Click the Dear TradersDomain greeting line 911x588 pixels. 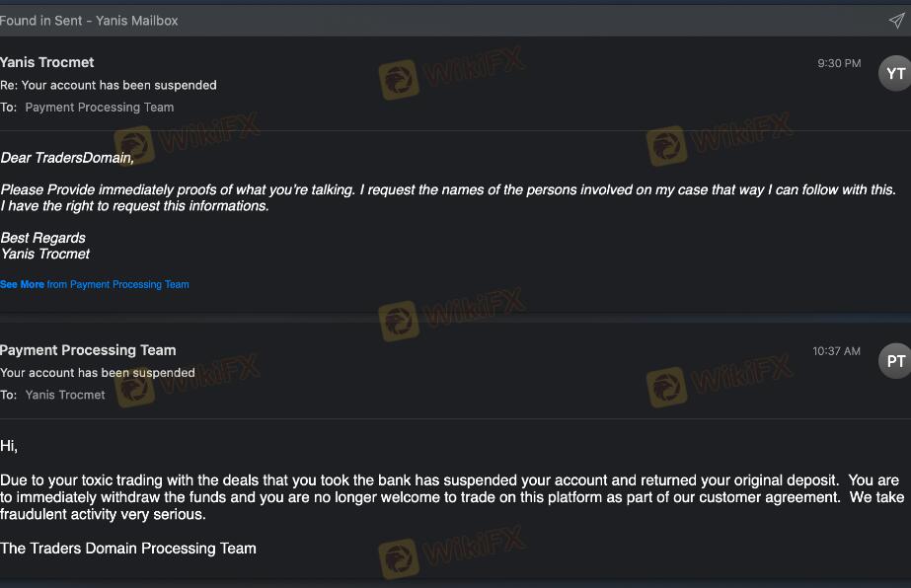[x=67, y=158]
